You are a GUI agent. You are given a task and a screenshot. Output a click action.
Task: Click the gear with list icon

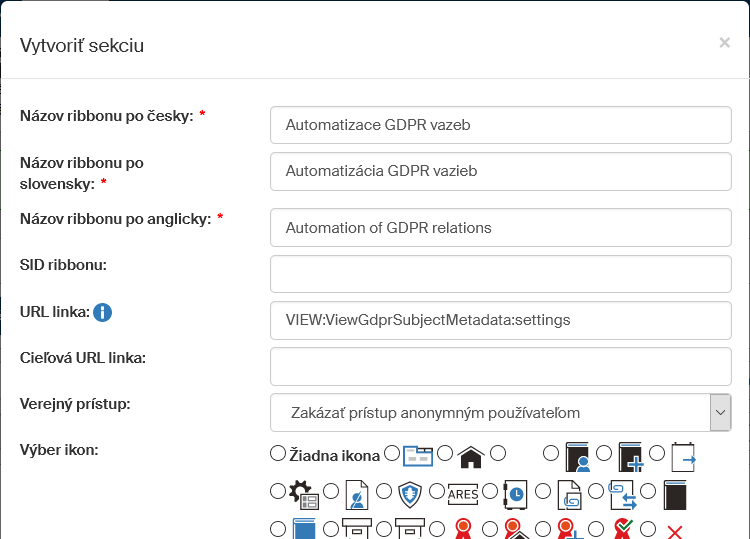(303, 493)
